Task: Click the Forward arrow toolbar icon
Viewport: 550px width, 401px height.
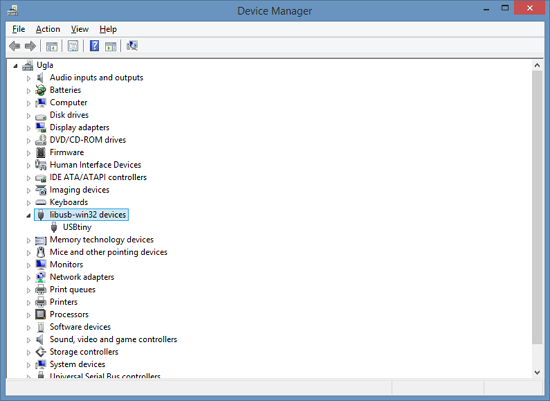Action: pyautogui.click(x=30, y=46)
